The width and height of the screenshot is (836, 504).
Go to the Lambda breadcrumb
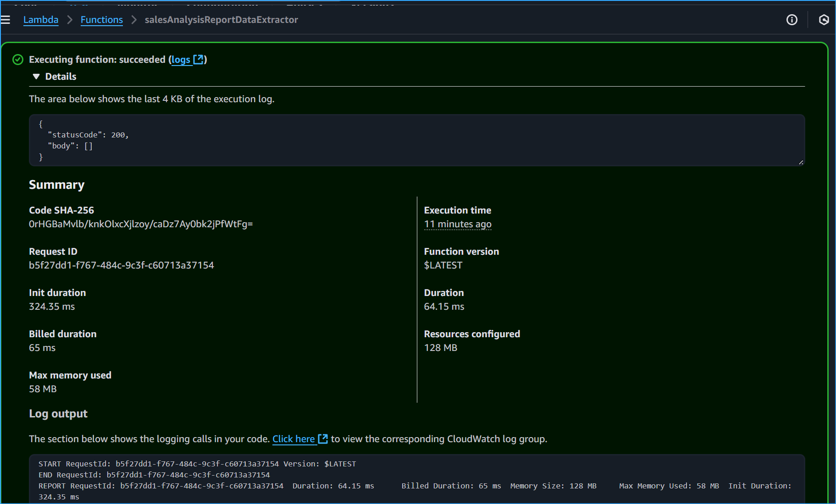pyautogui.click(x=41, y=20)
